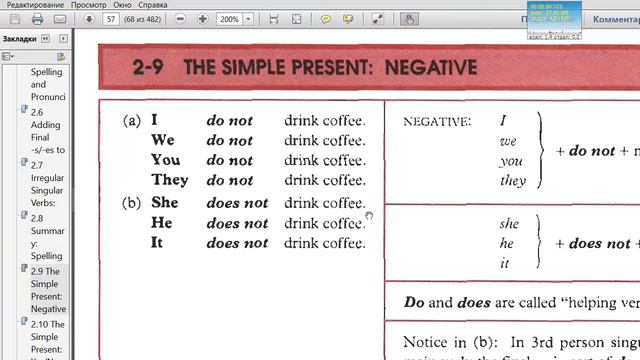
Task: Select the highlight text tool
Action: pos(348,19)
